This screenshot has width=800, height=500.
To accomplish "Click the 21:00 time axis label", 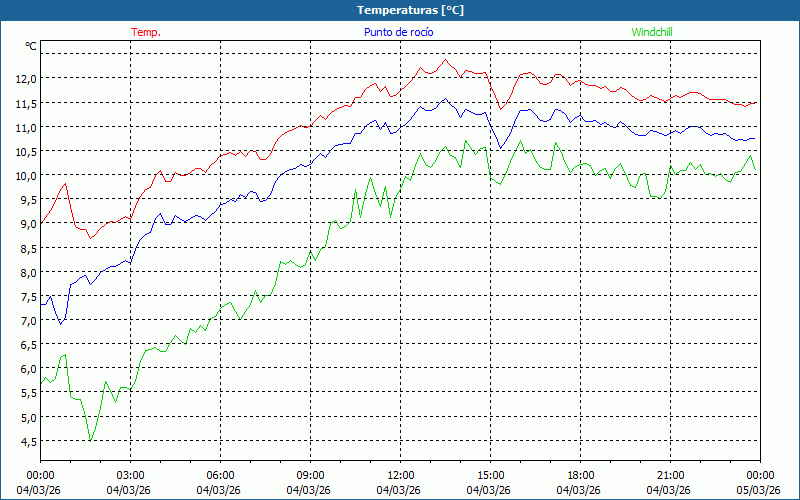I will 670,475.
